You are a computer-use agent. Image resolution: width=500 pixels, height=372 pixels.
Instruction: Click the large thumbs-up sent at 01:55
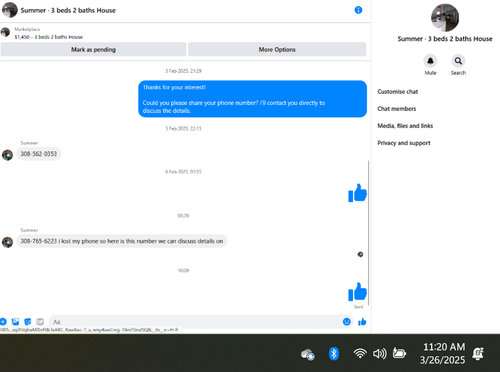pos(357,193)
